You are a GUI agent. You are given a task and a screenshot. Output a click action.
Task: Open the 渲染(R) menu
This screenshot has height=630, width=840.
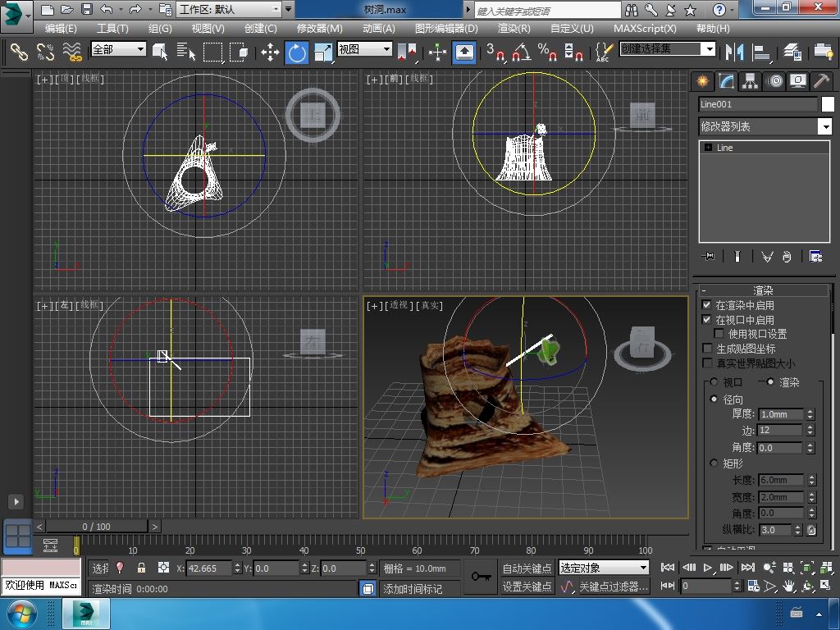pyautogui.click(x=514, y=28)
